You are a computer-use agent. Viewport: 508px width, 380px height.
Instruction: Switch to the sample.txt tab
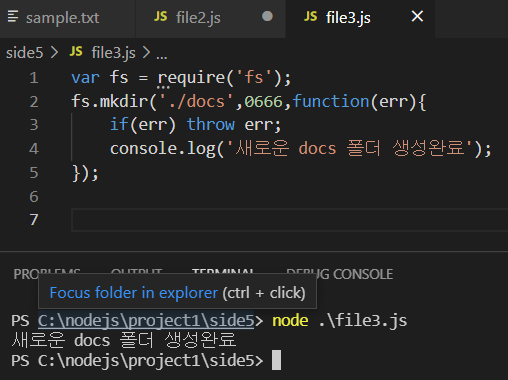62,18
